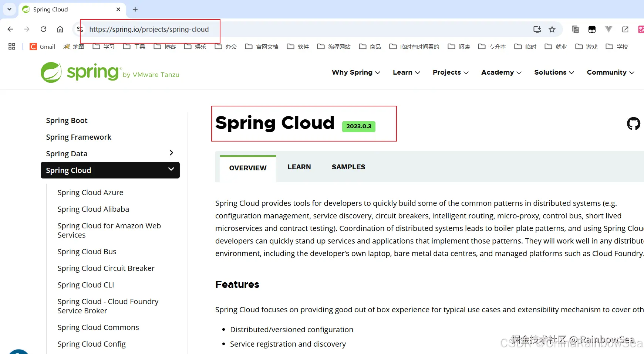Open Spring Boot project page

click(x=67, y=120)
